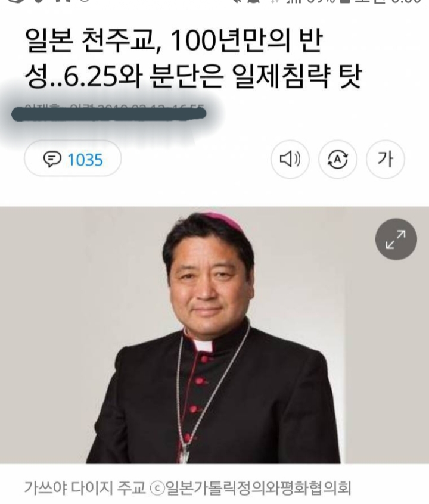The width and height of the screenshot is (429, 504).
Task: Tap the silver cross pendant in the photo
Action: (184, 454)
